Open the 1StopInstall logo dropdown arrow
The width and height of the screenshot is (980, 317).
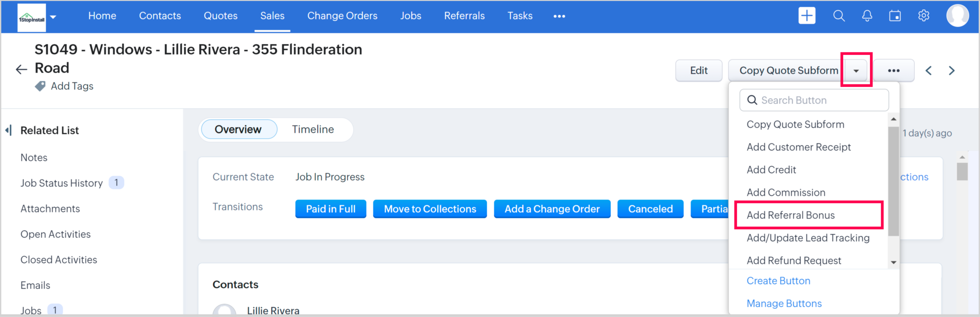tap(53, 17)
